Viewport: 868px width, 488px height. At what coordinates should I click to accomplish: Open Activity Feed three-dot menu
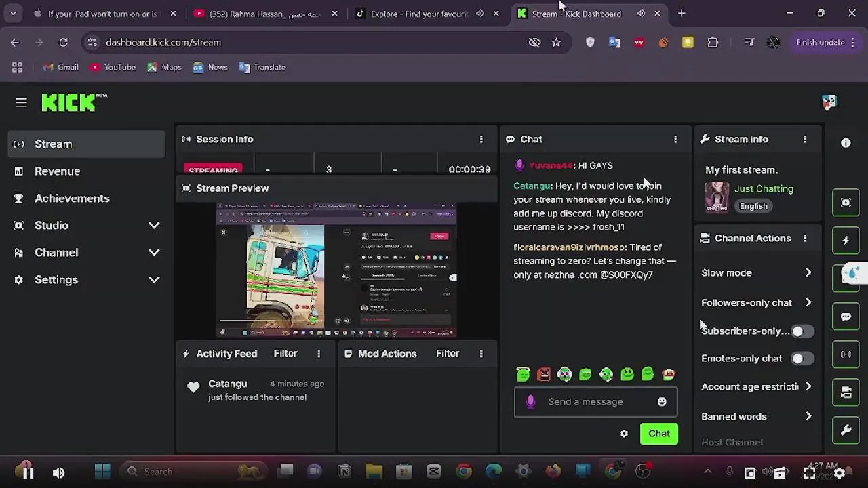(x=319, y=353)
